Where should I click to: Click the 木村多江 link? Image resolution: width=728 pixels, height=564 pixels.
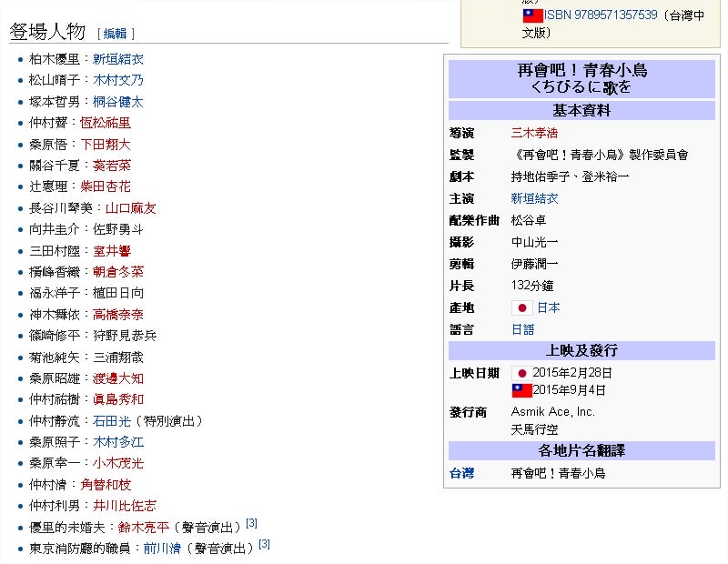(x=118, y=442)
